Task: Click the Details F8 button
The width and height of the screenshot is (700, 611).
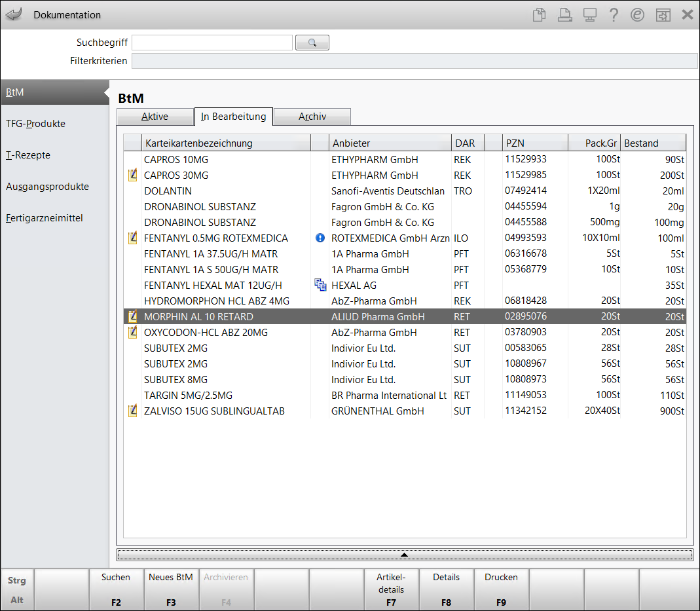Action: click(x=446, y=589)
